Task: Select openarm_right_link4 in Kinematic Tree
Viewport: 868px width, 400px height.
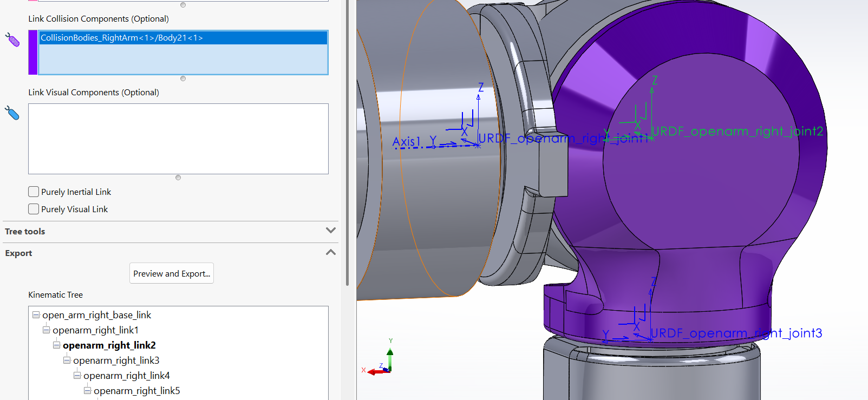Action: 127,376
